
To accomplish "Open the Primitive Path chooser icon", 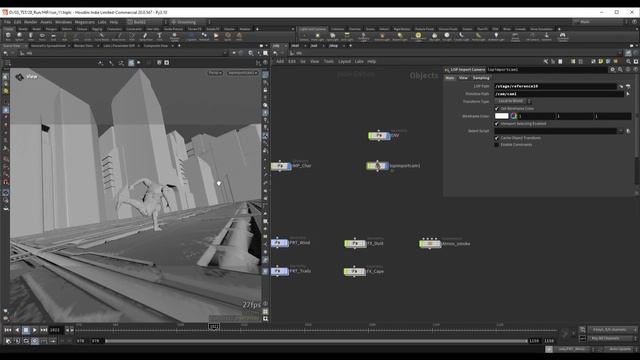I will [628, 94].
